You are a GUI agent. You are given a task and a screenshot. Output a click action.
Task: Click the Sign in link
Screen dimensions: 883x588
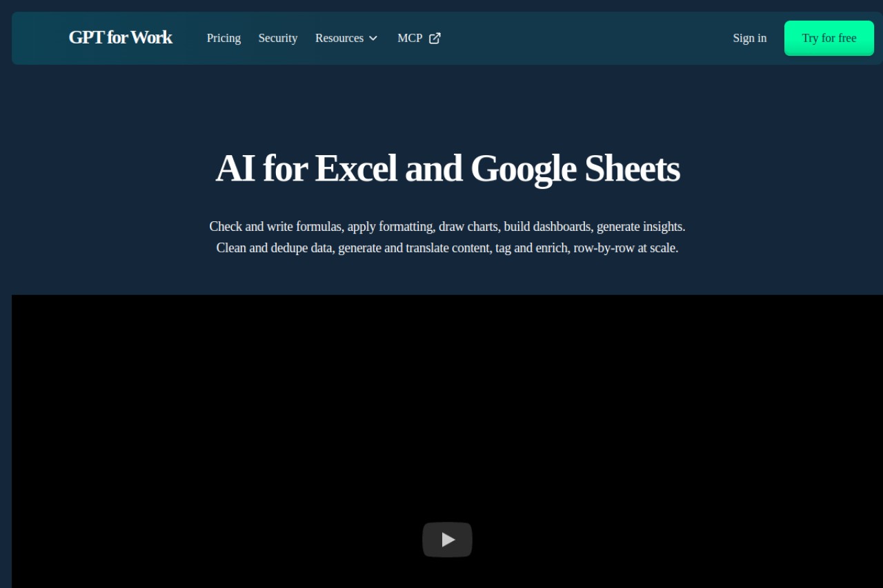749,39
